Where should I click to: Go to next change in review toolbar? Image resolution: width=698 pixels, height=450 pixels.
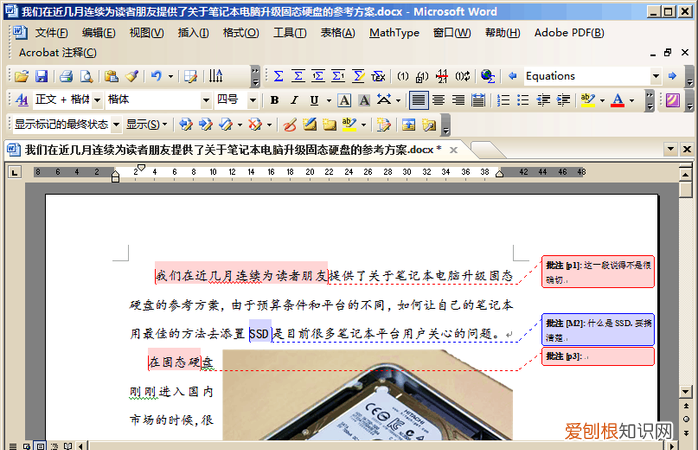[x=205, y=125]
